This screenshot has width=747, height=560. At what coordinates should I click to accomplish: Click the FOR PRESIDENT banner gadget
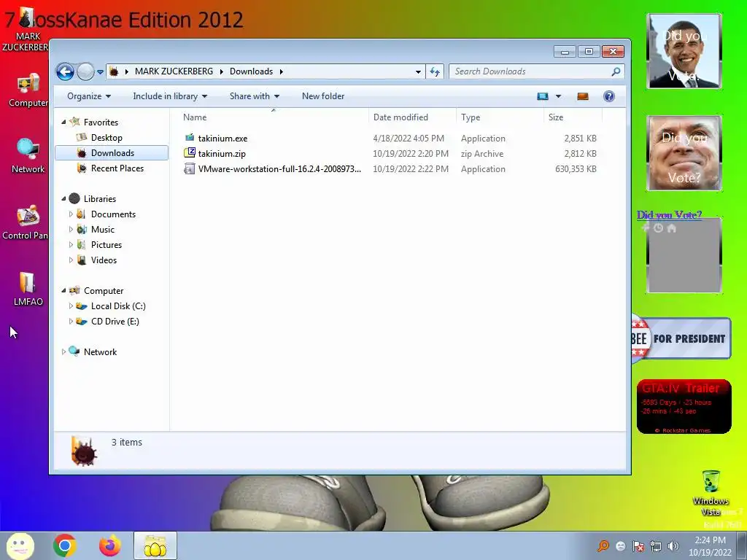click(x=681, y=338)
